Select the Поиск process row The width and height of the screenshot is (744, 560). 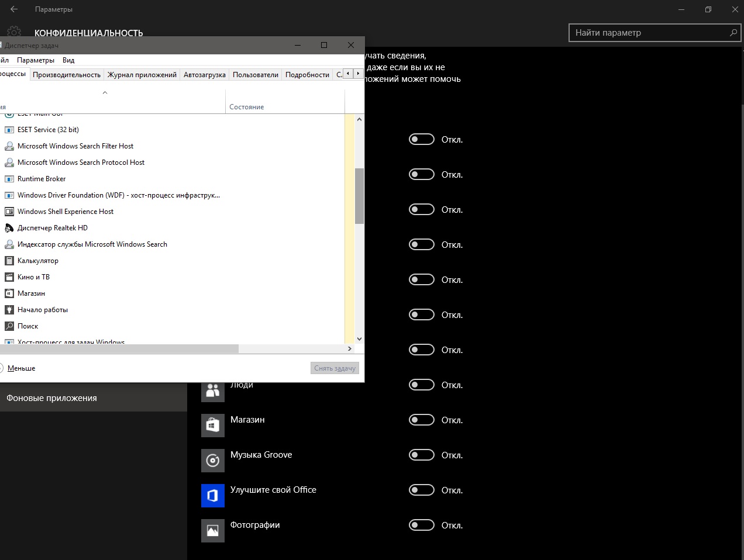click(x=173, y=326)
